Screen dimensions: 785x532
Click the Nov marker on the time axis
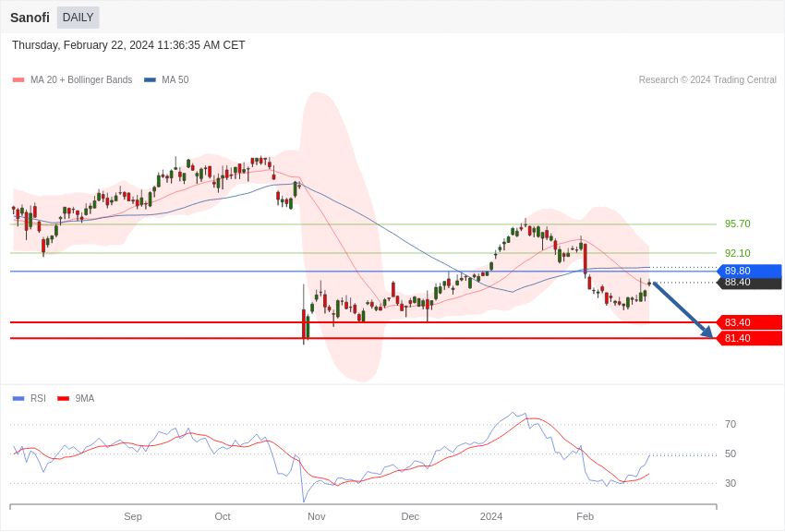pos(317,516)
